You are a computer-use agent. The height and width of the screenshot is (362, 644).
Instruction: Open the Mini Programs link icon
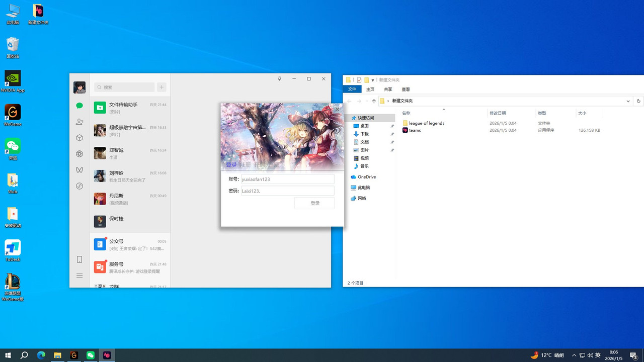click(79, 186)
